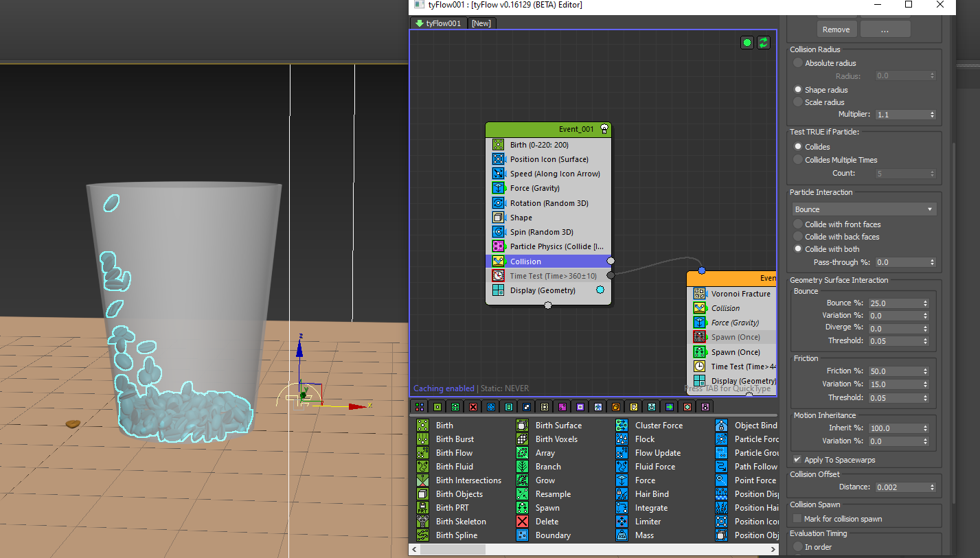980x558 pixels.
Task: Select the Array operator icon
Action: point(523,453)
